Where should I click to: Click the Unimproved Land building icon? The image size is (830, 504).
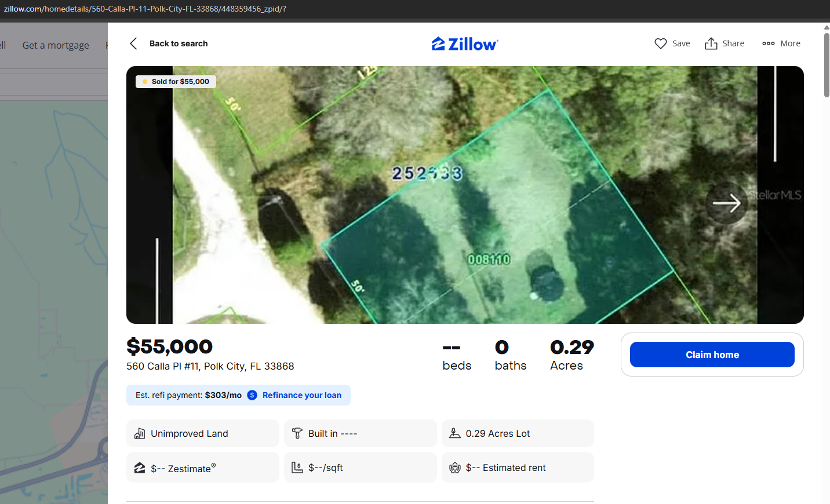pos(140,433)
